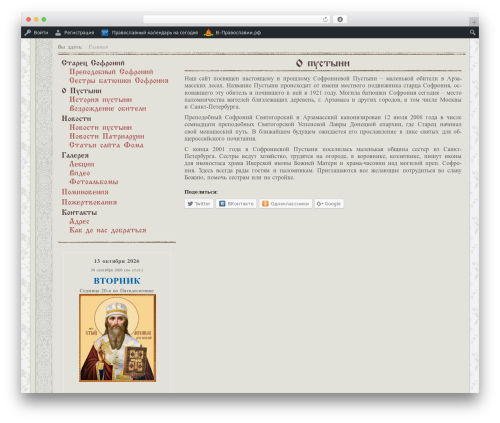Open Новости Патриархии

(107, 136)
